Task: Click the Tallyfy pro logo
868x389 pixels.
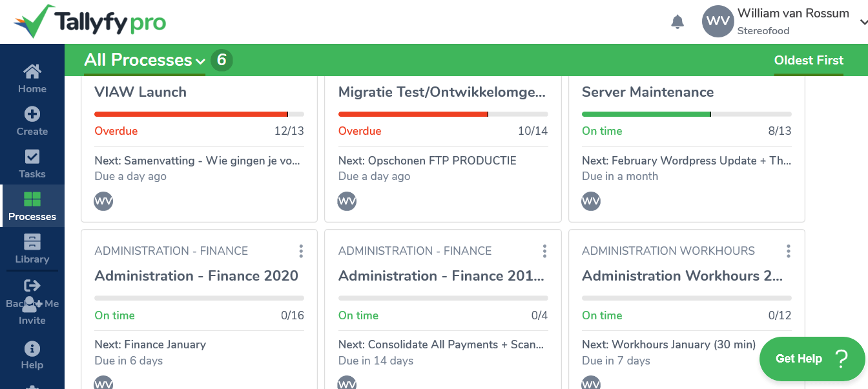Action: click(90, 22)
